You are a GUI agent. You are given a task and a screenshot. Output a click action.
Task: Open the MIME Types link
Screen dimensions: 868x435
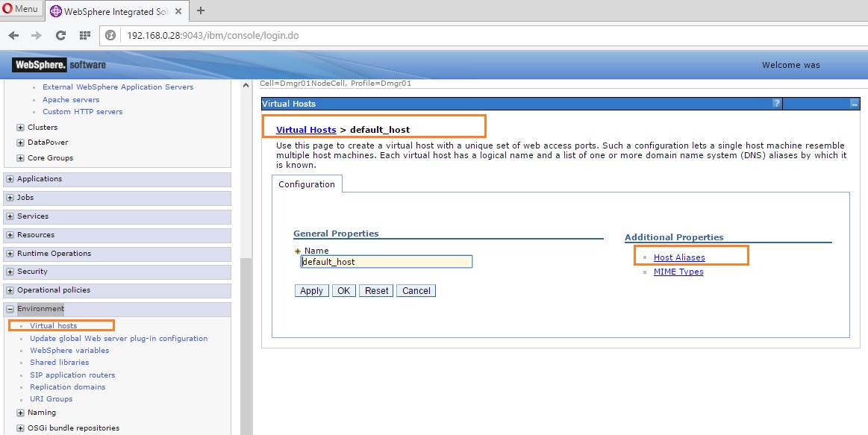point(678,272)
